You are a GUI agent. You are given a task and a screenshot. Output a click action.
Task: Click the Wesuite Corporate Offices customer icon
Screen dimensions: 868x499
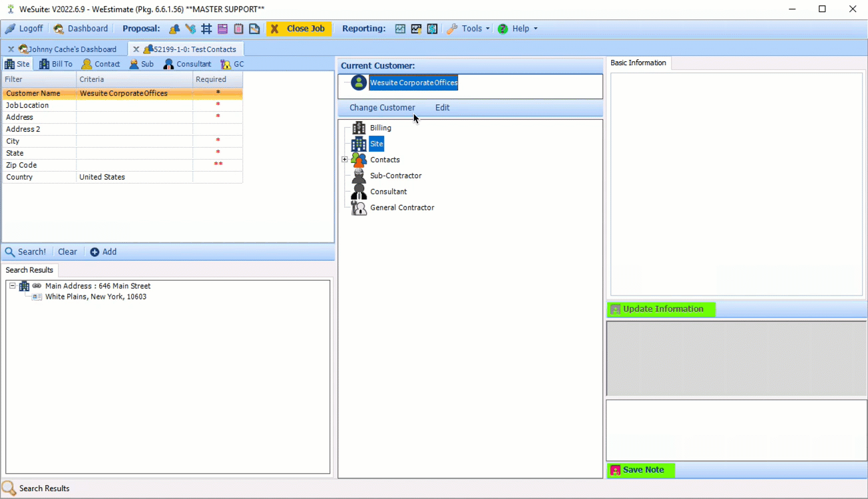[359, 83]
